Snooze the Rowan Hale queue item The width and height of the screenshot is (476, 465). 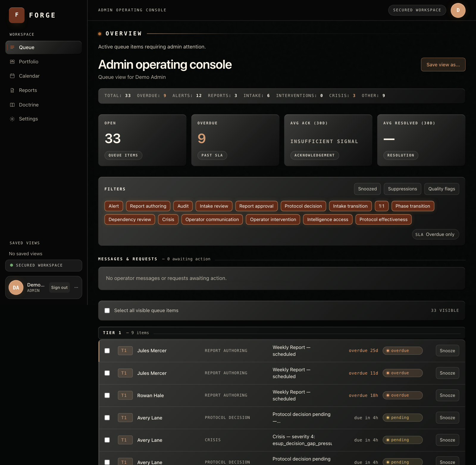click(x=447, y=395)
